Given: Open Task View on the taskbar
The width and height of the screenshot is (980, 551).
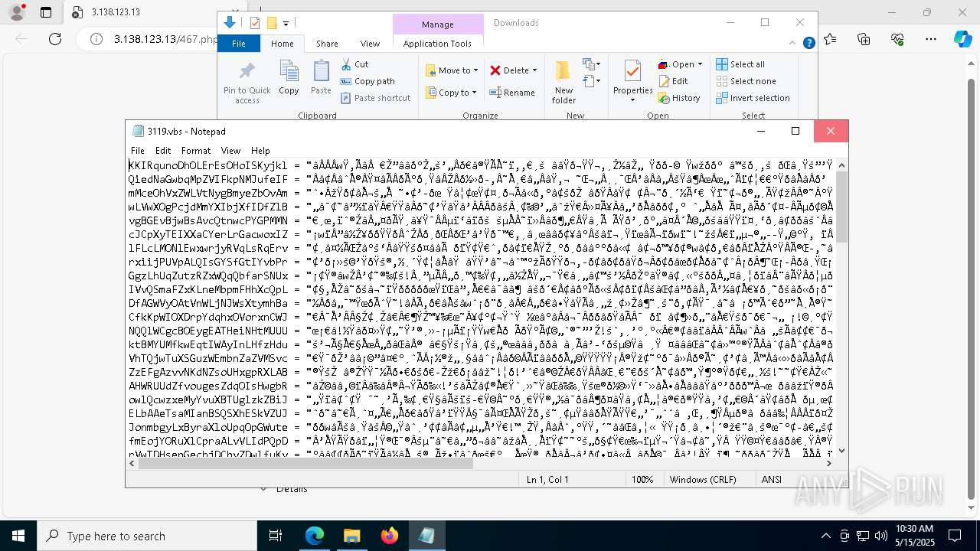Looking at the screenshot, I should pos(276,536).
